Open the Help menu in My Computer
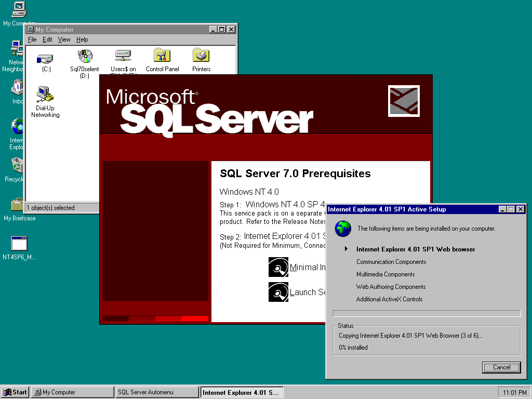532x399 pixels. point(82,39)
